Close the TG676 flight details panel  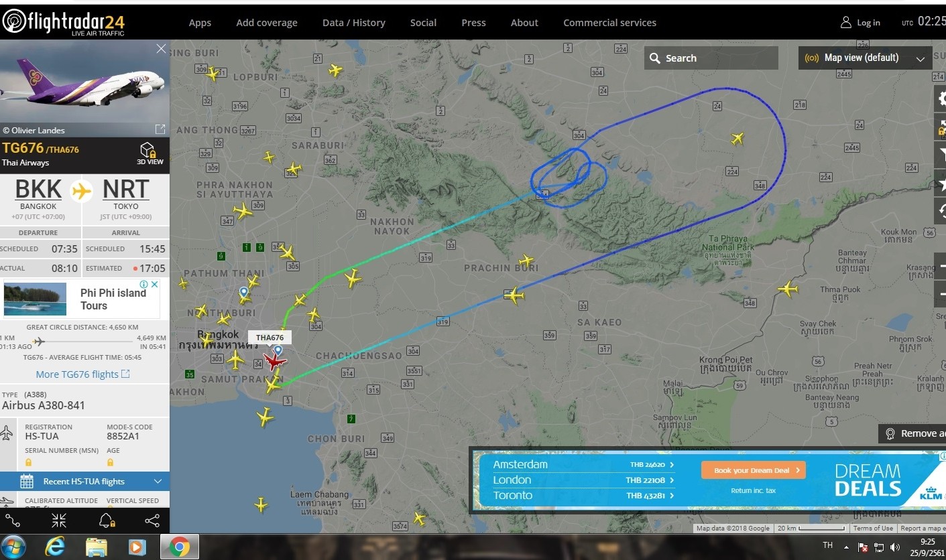tap(161, 49)
